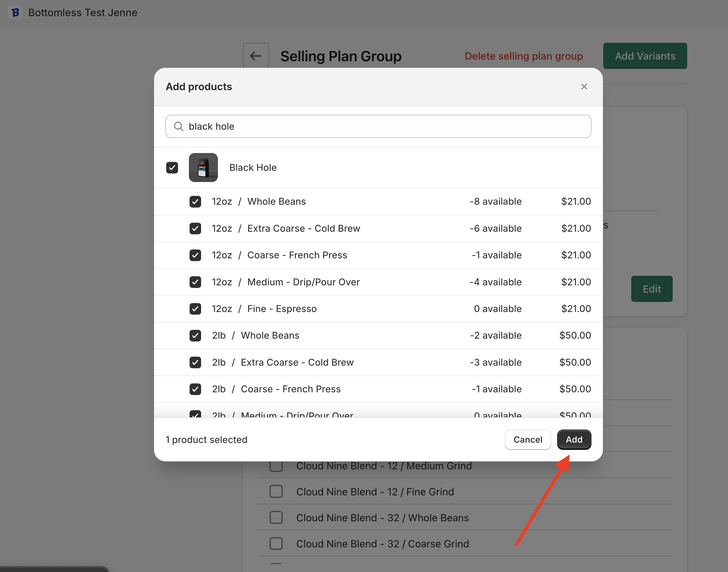Uncheck 12oz Medium Drip/Pour Over variant
Screen dimensions: 728x572
pos(195,282)
